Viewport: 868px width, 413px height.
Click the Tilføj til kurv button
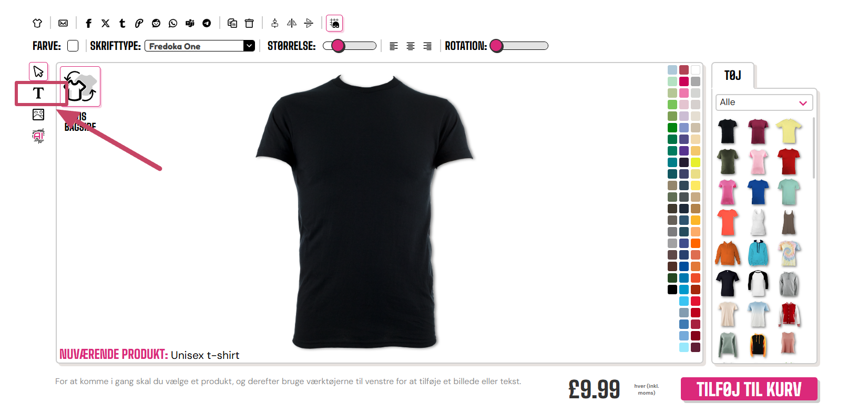pyautogui.click(x=749, y=389)
